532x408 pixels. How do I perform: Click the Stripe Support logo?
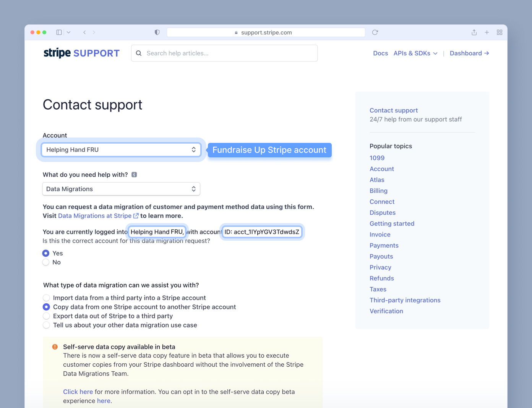(81, 53)
